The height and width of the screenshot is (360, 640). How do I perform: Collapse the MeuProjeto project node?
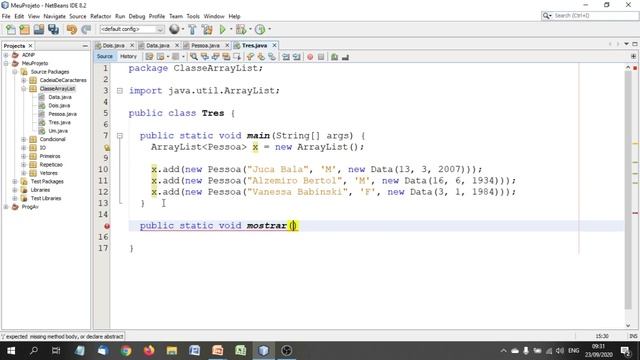coord(6,63)
